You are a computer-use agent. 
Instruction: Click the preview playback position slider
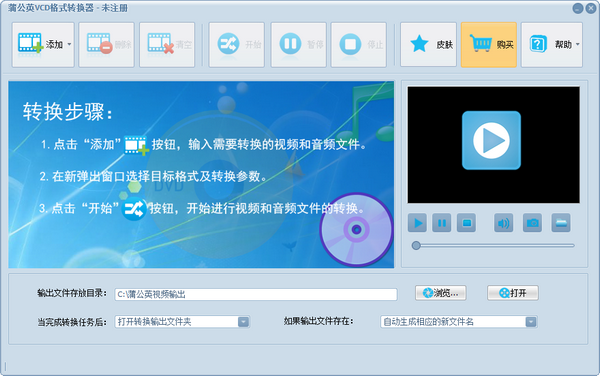493,246
